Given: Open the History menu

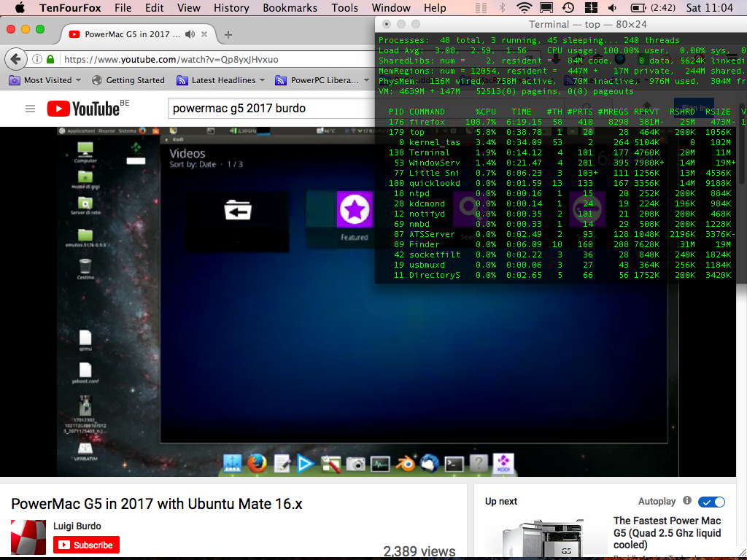Looking at the screenshot, I should tap(231, 8).
